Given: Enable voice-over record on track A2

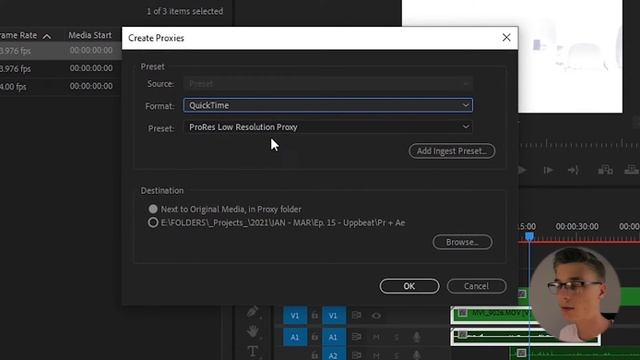Looking at the screenshot, I should pyautogui.click(x=416, y=356).
